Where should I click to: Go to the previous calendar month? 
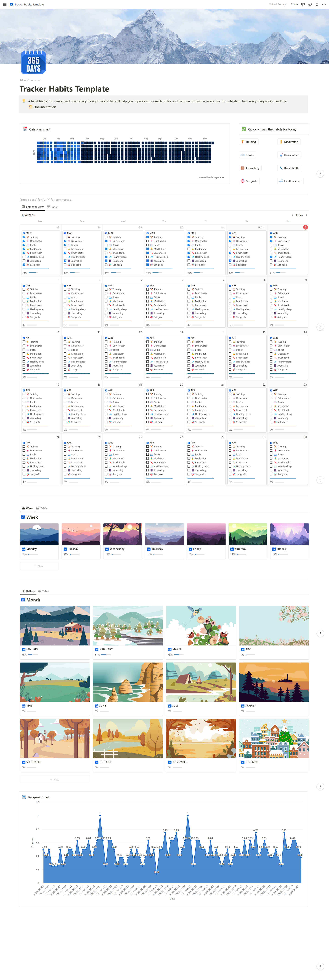(292, 215)
